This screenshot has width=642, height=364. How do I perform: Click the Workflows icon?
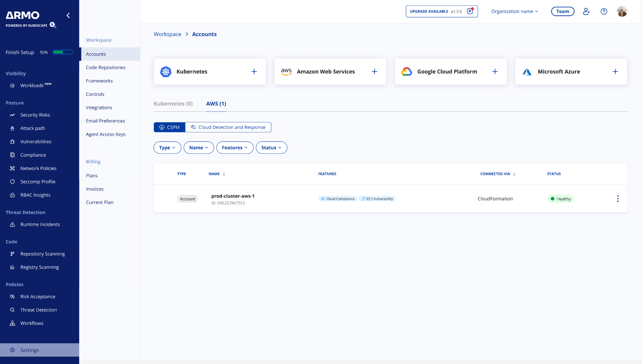click(12, 323)
